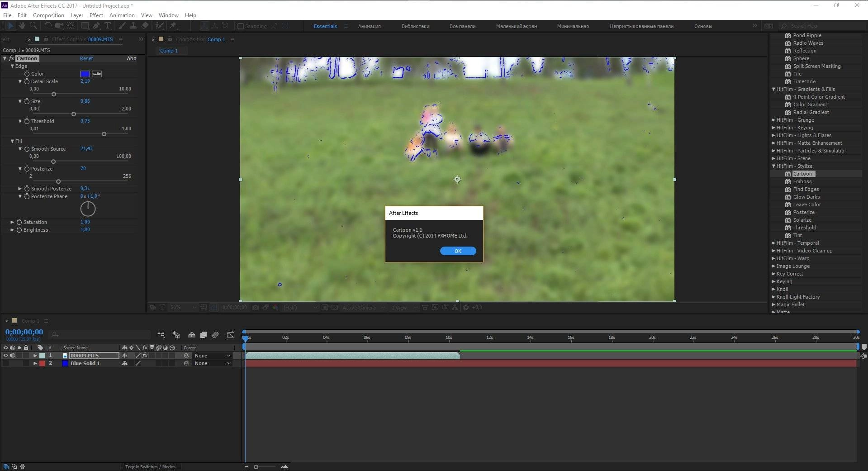Toggle lock on Effect Controls panel
Image resolution: width=868 pixels, height=471 pixels.
(x=46, y=39)
